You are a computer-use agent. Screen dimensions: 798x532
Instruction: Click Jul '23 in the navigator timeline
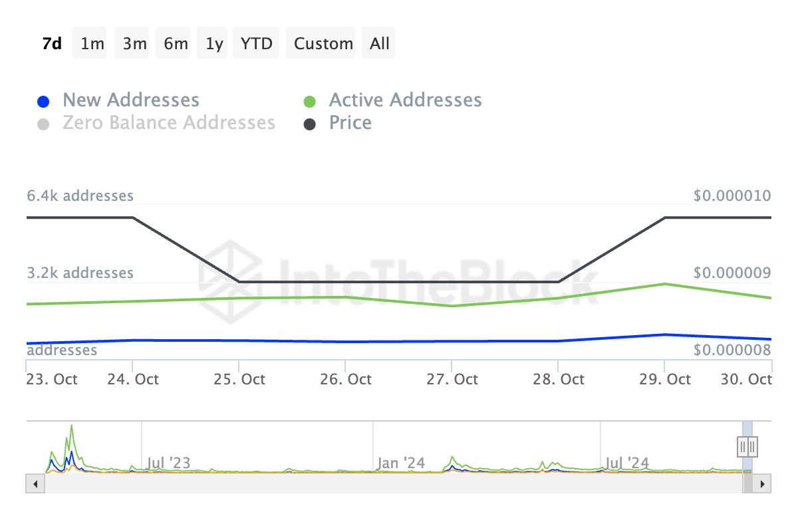(167, 463)
